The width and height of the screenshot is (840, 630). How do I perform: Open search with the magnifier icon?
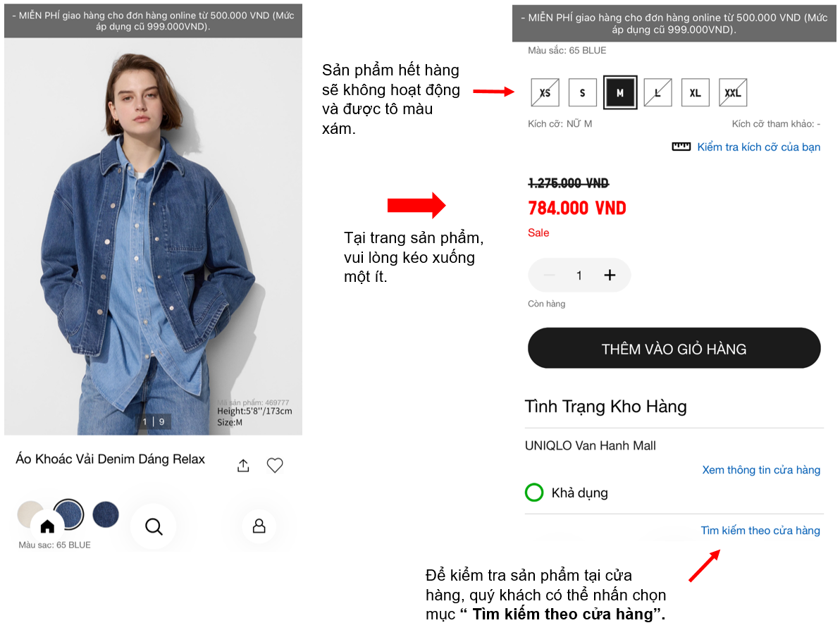click(154, 526)
